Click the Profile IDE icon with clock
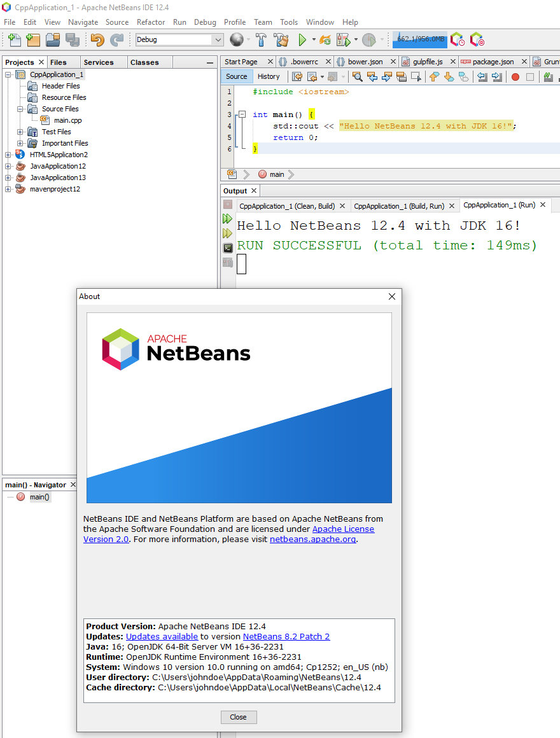This screenshot has width=560, height=738. click(x=458, y=39)
